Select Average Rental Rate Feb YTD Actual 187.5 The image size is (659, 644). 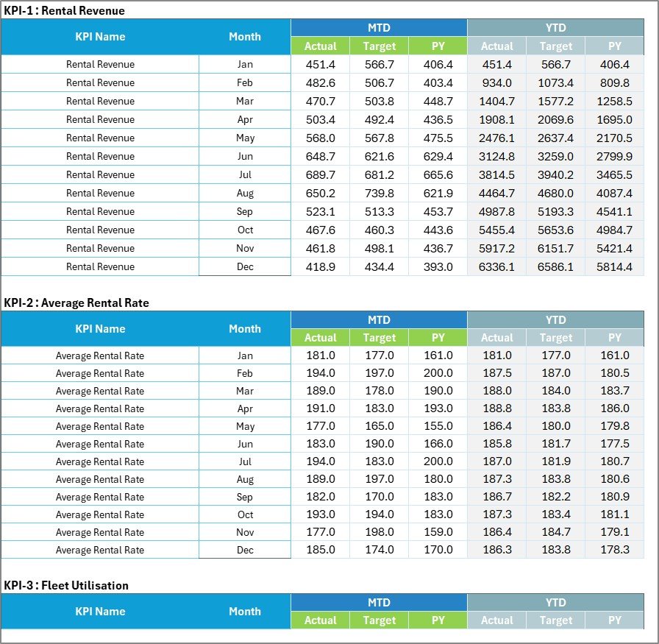[x=496, y=373]
